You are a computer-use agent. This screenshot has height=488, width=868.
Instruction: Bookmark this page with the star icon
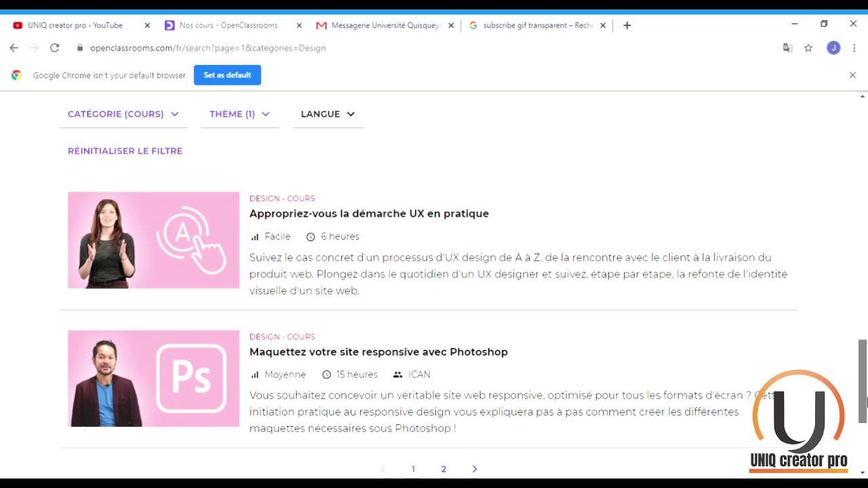click(x=808, y=48)
